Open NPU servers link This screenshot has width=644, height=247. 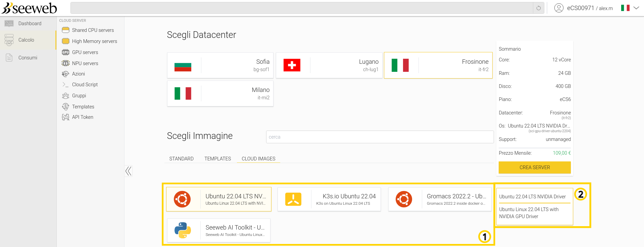tap(85, 63)
